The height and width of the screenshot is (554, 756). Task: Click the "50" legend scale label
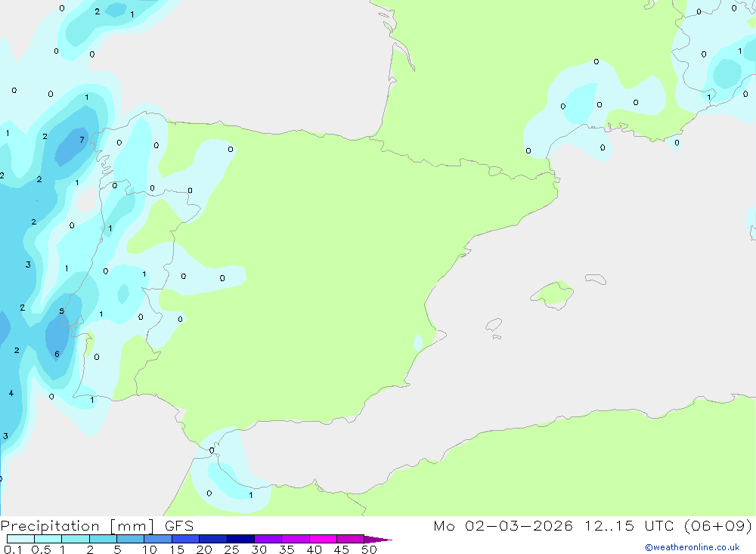point(370,549)
